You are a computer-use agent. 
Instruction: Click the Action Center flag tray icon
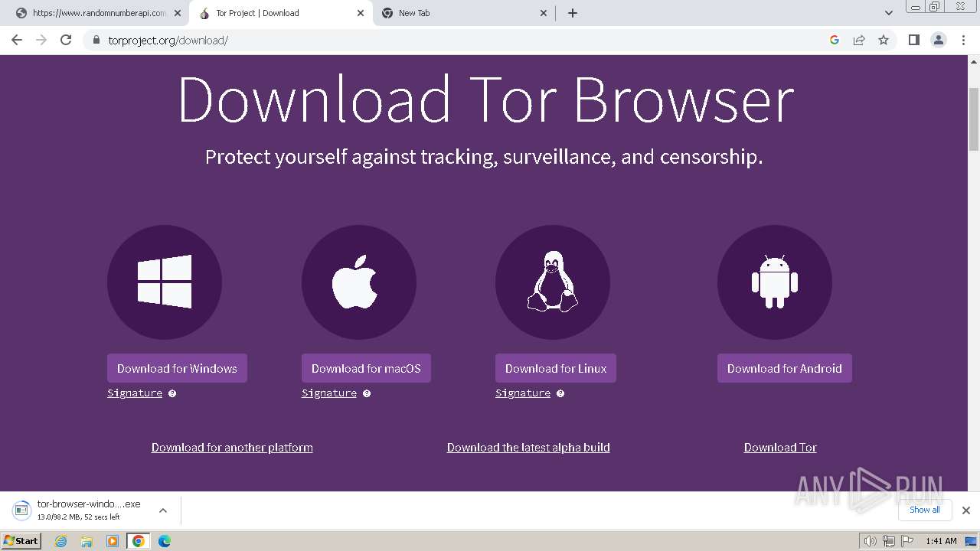tap(907, 541)
